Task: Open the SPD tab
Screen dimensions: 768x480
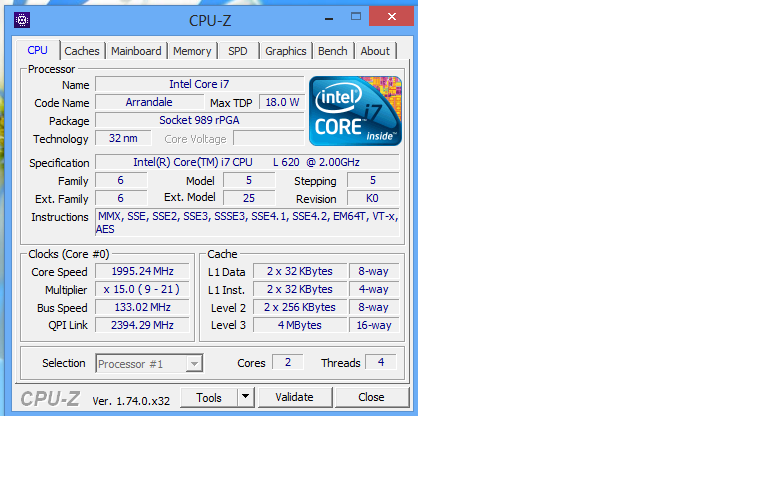Action: click(x=238, y=51)
